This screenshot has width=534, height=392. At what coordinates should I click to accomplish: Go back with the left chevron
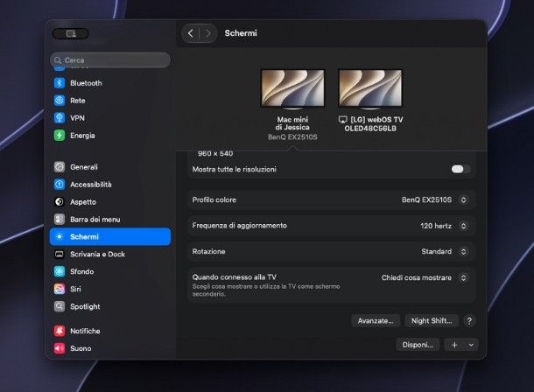190,33
